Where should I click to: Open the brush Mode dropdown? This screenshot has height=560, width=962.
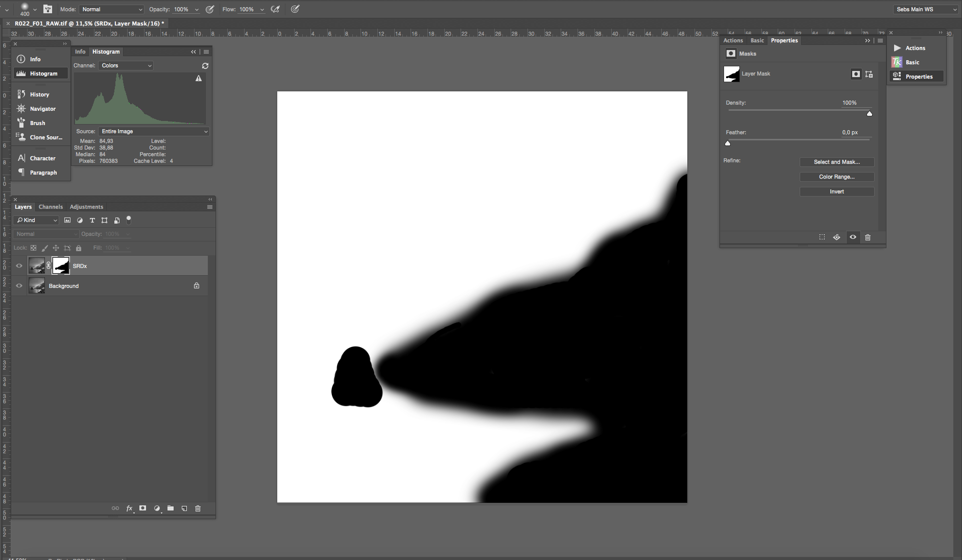[x=112, y=9]
